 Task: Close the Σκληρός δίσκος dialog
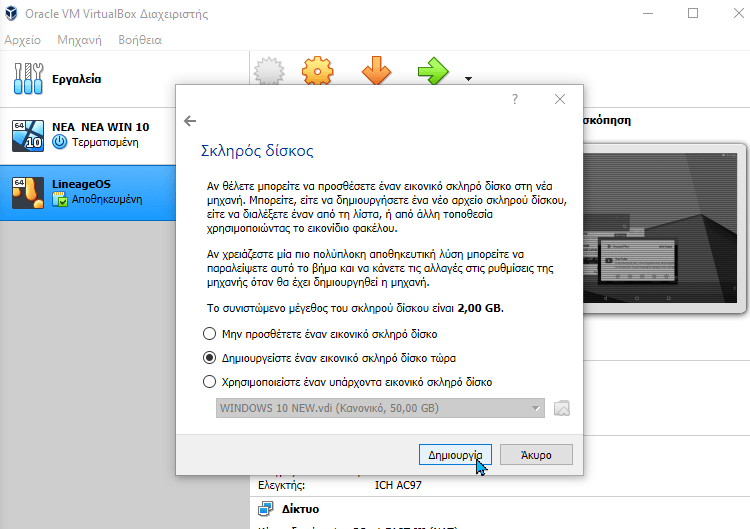tap(560, 99)
